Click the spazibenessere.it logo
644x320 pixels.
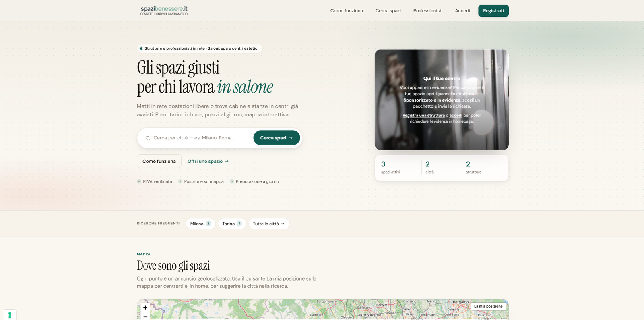coord(164,10)
